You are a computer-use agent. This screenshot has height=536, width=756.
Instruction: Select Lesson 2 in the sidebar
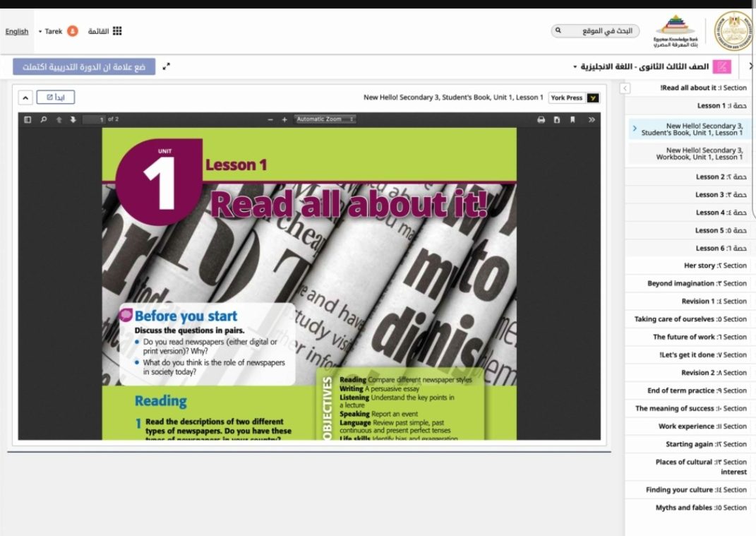pos(720,177)
